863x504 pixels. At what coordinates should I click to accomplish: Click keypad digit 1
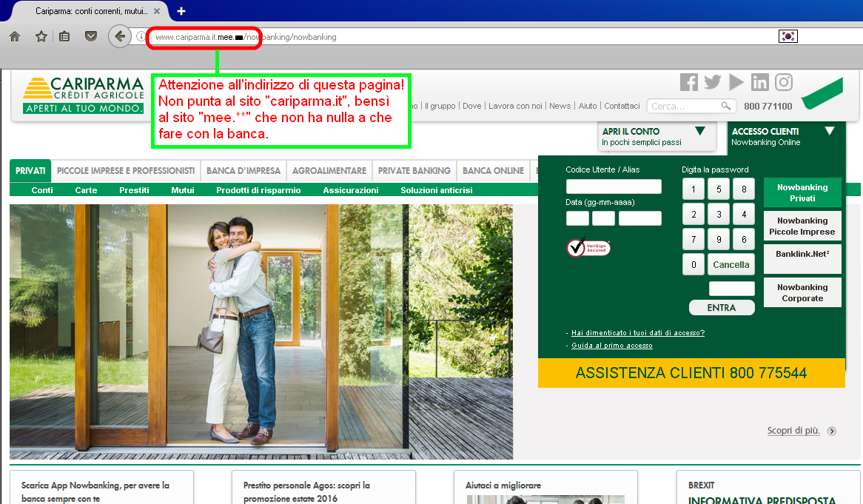694,189
